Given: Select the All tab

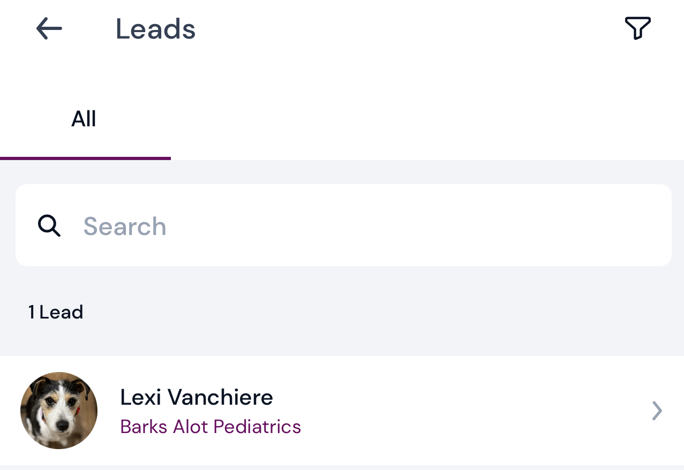Looking at the screenshot, I should point(84,119).
